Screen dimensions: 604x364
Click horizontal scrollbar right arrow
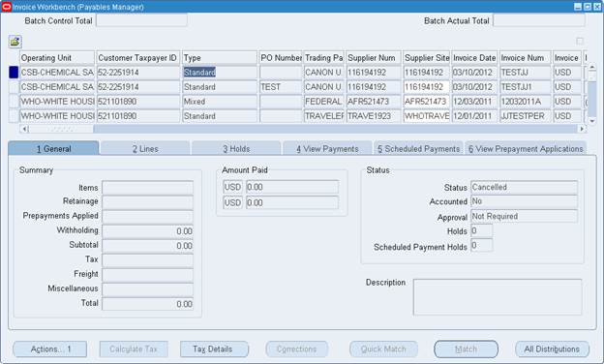582,129
